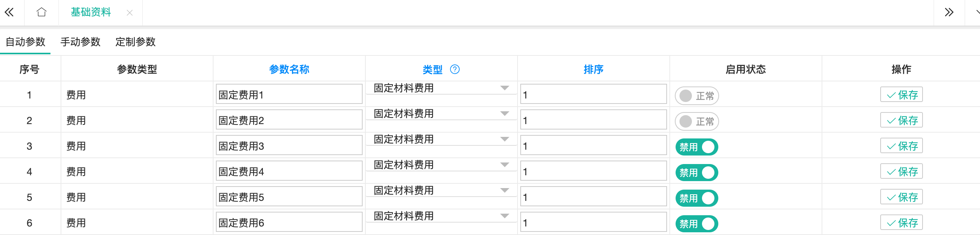
Task: Click the 固定费用2 parameter name field
Action: click(x=289, y=120)
